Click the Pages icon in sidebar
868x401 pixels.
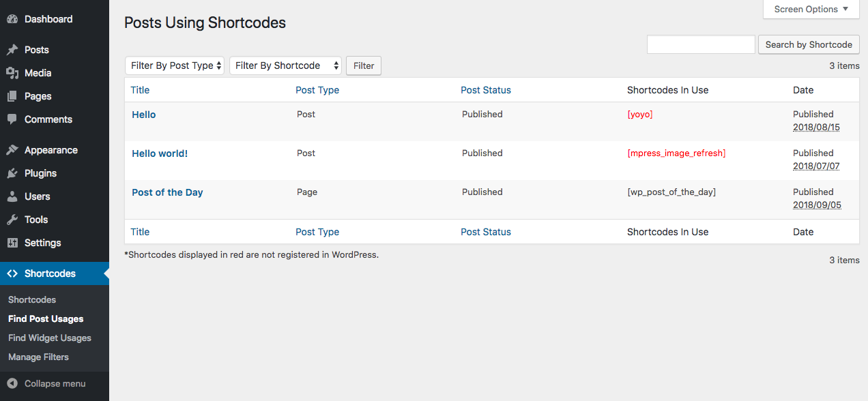pyautogui.click(x=12, y=96)
